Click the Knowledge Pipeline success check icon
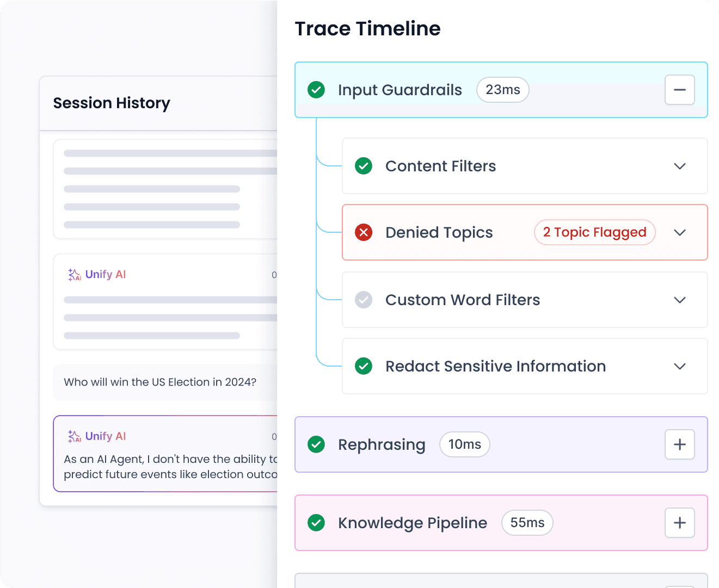 point(316,523)
